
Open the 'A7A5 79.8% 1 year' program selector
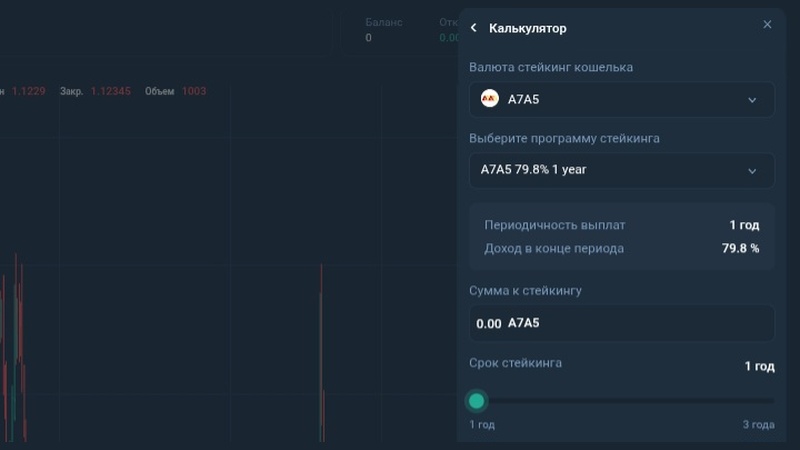point(621,170)
